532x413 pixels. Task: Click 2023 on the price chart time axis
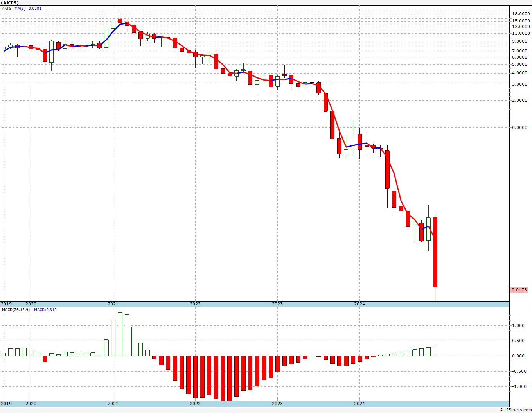(x=277, y=304)
